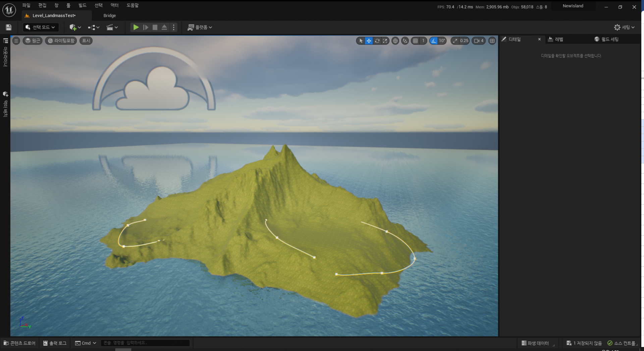Open the 콘텐츠 드로어 content drawer
This screenshot has height=351, width=644.
click(19, 343)
